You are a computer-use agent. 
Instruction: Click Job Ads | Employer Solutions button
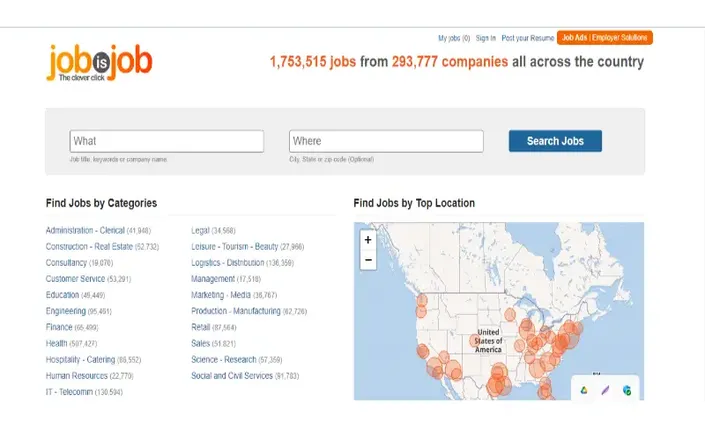pyautogui.click(x=604, y=38)
